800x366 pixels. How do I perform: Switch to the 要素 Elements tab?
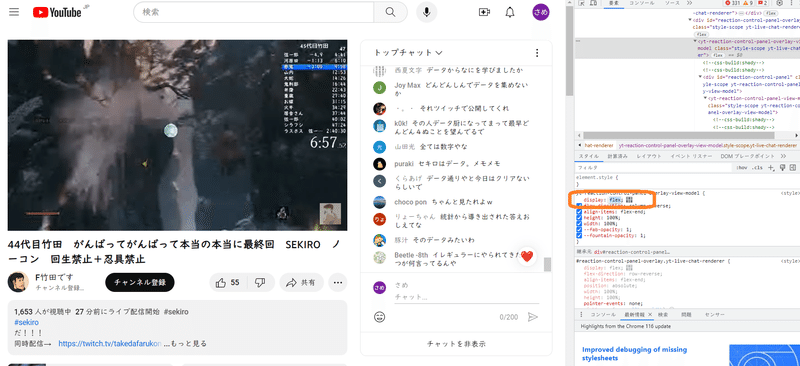(x=614, y=3)
